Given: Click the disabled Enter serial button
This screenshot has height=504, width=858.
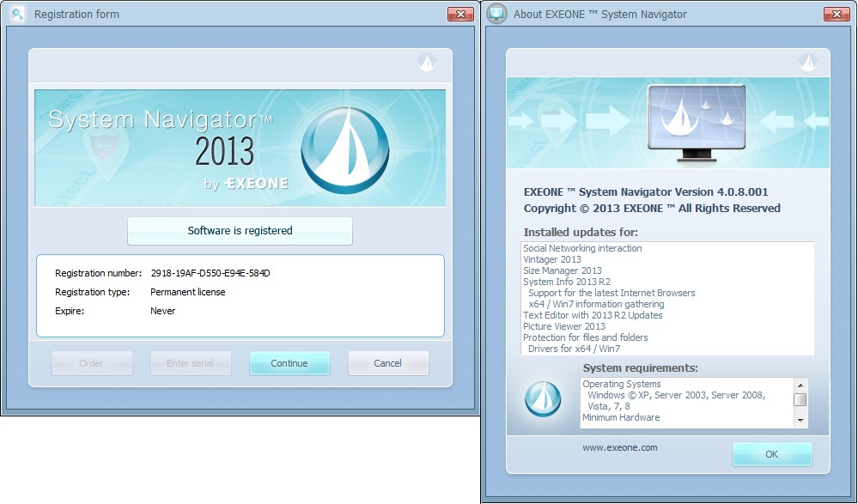Looking at the screenshot, I should click(191, 363).
